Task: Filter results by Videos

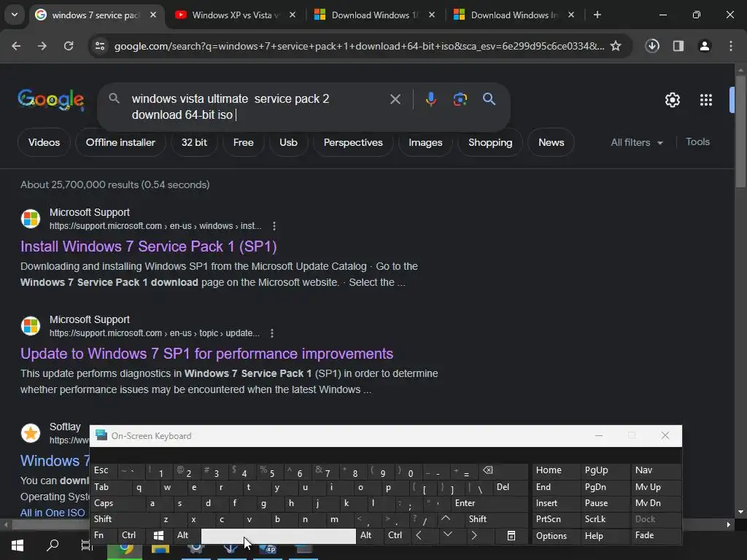Action: pos(44,142)
